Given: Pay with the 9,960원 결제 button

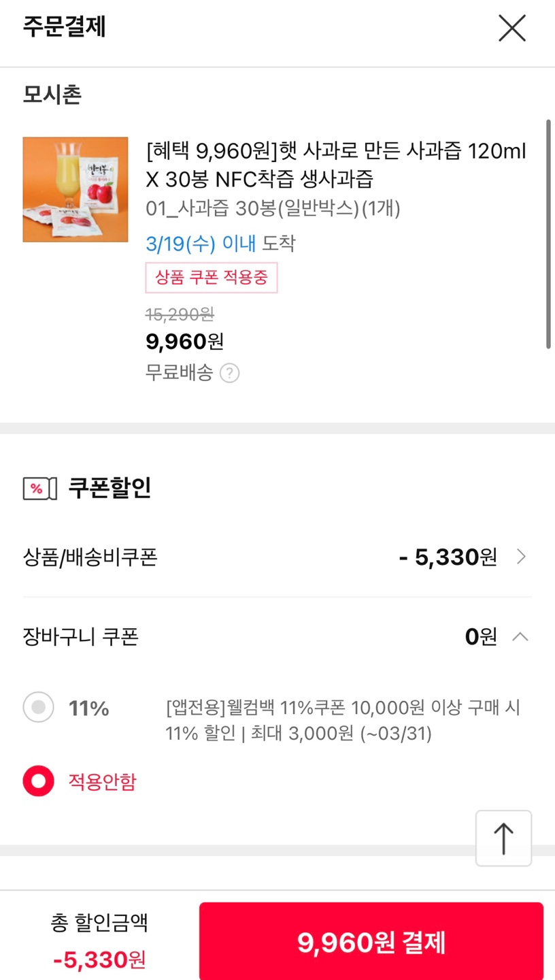Looking at the screenshot, I should [371, 943].
